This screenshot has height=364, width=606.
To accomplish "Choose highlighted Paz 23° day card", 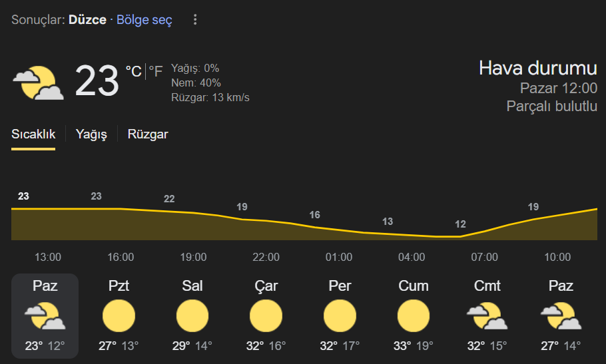I will [45, 315].
